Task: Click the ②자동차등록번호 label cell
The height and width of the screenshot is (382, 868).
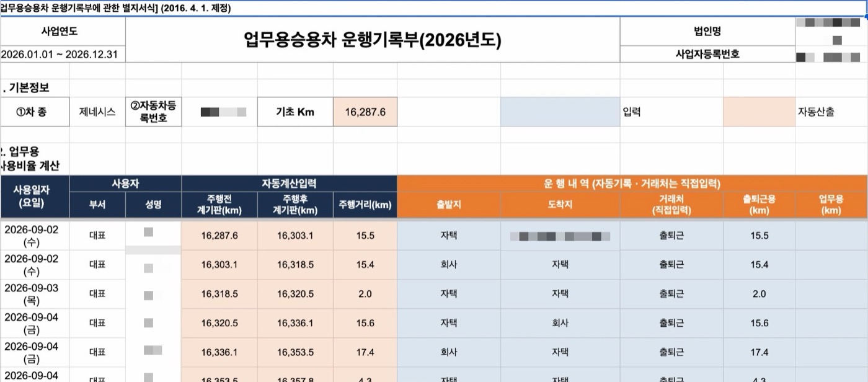Action: point(154,112)
